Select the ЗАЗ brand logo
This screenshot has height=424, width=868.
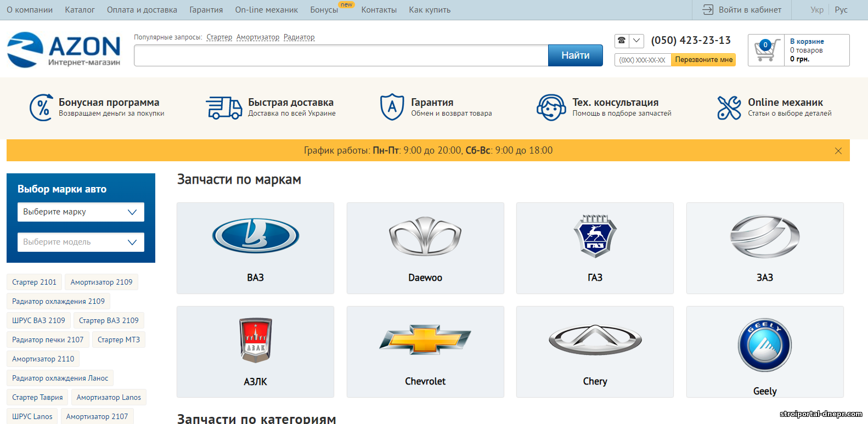(765, 236)
